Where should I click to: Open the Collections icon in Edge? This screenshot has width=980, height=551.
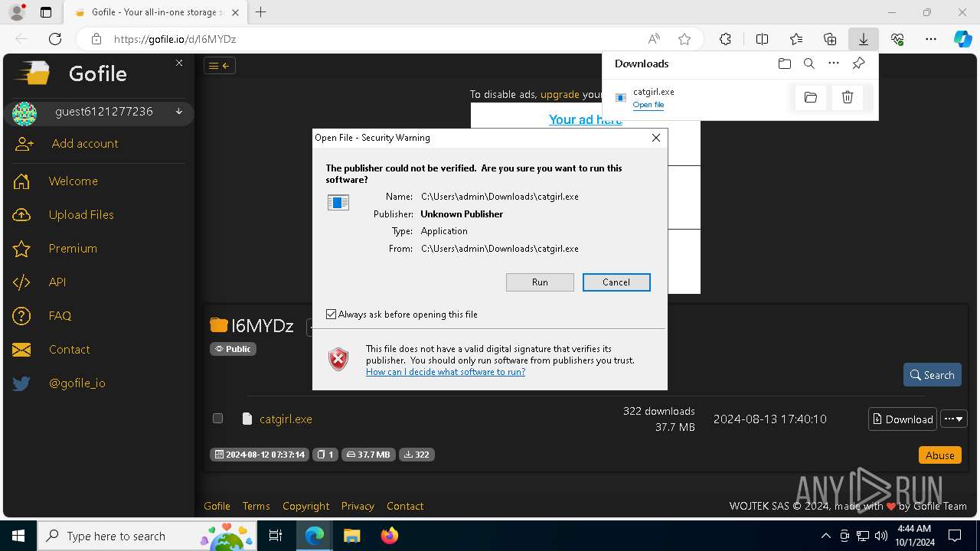830,39
